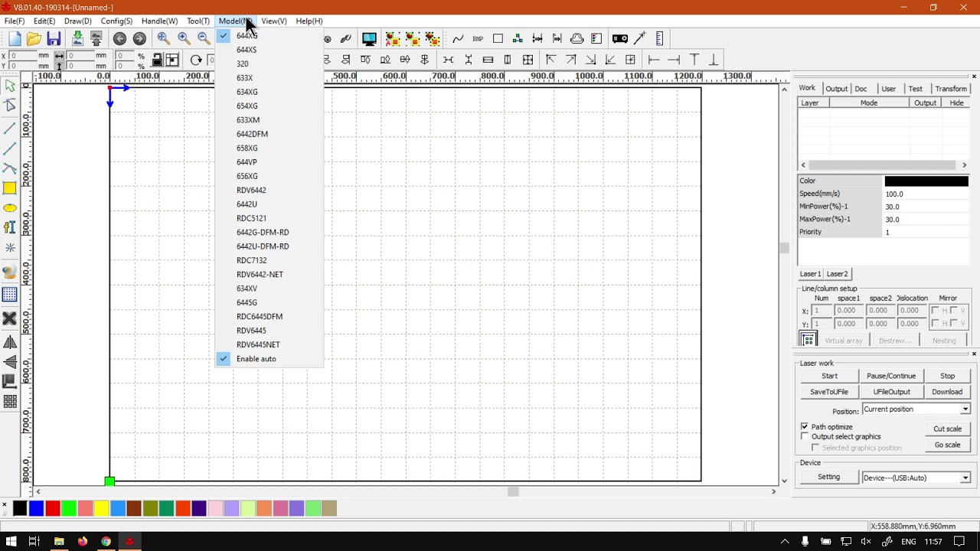Click the Start laser work button
The height and width of the screenshot is (551, 980).
pos(829,376)
